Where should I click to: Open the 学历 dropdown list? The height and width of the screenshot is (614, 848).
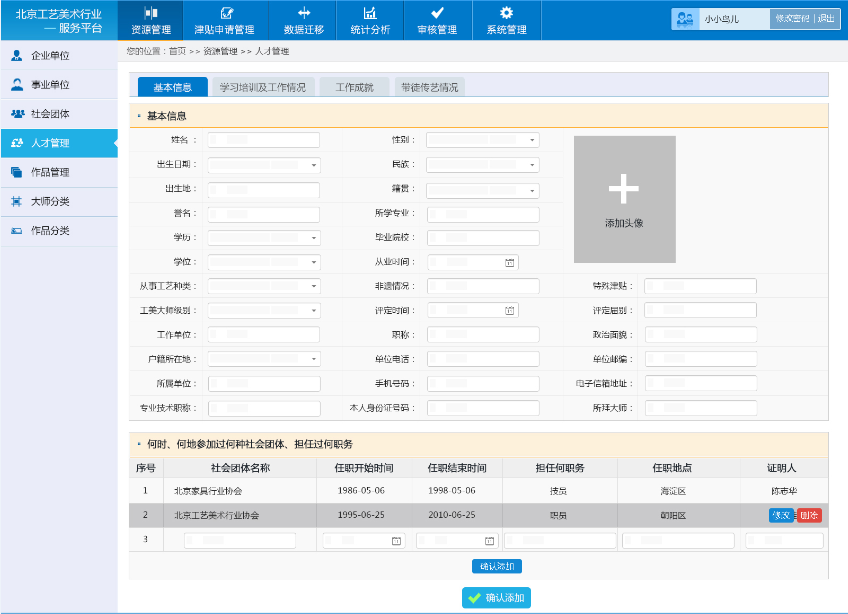click(313, 238)
